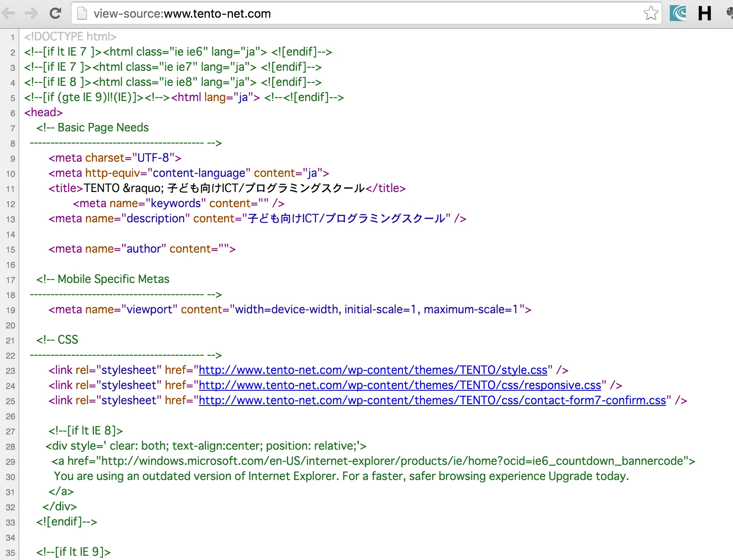This screenshot has width=733, height=560.
Task: Open the black H extension icon
Action: (x=704, y=13)
